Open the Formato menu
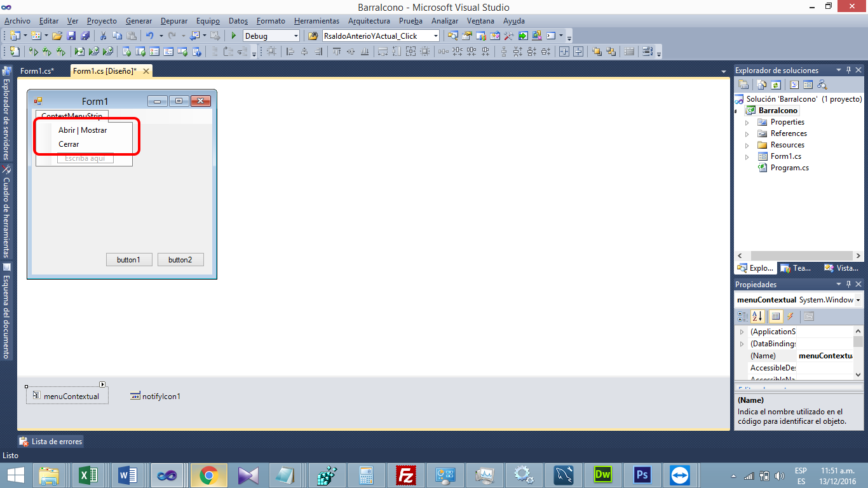 tap(271, 21)
